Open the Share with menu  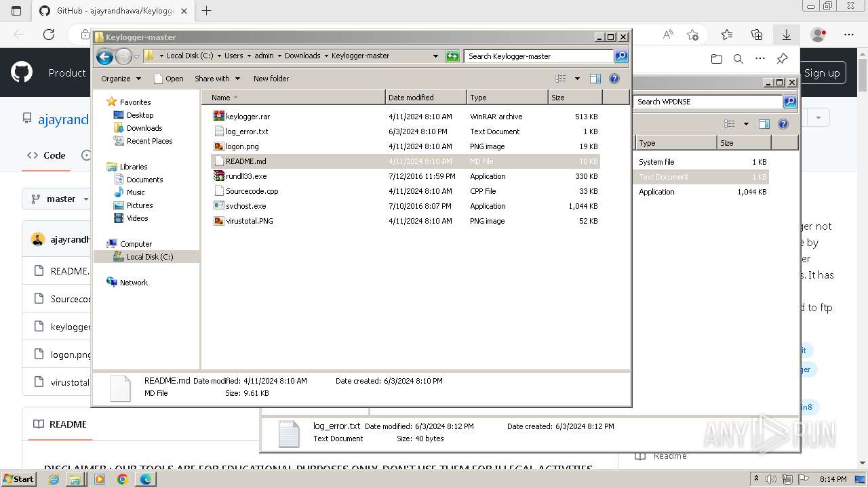tap(216, 79)
